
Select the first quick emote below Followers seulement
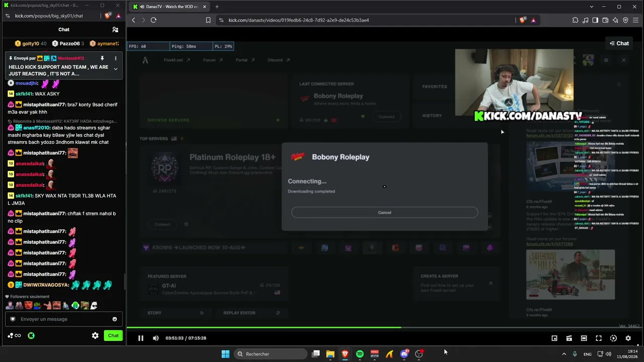tap(10, 305)
